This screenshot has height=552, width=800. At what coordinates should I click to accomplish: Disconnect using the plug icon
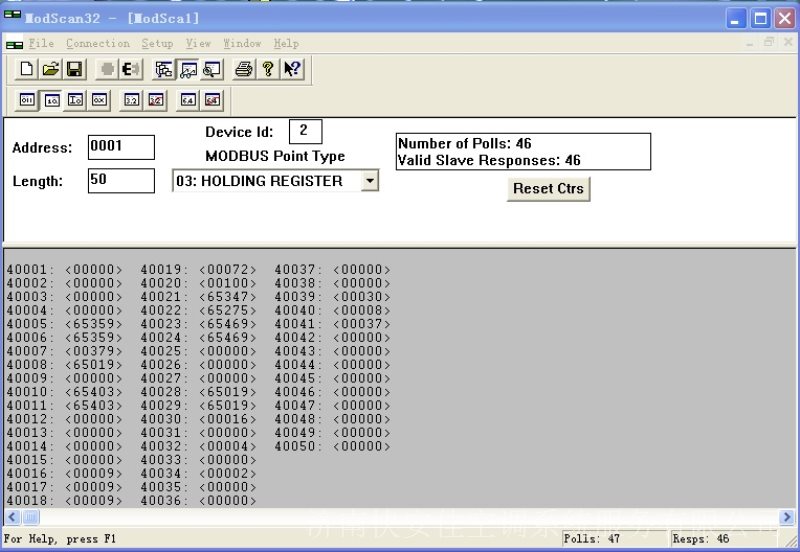[131, 69]
